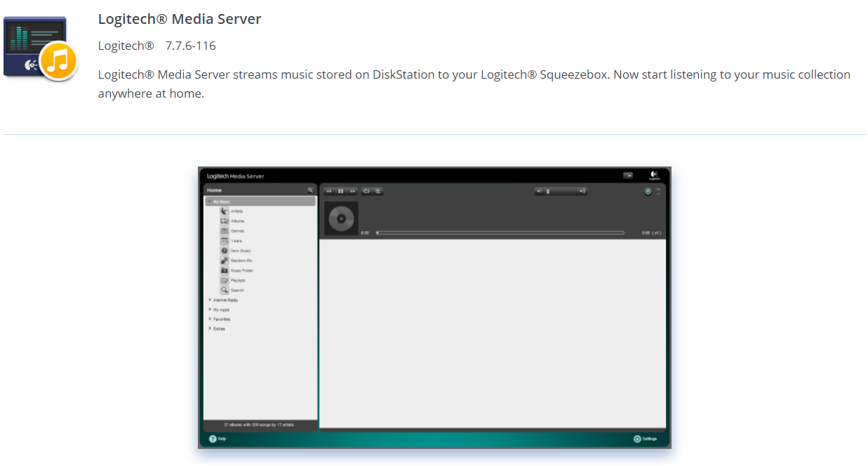The image size is (868, 465).
Task: Select the Years entry text
Action: point(236,241)
